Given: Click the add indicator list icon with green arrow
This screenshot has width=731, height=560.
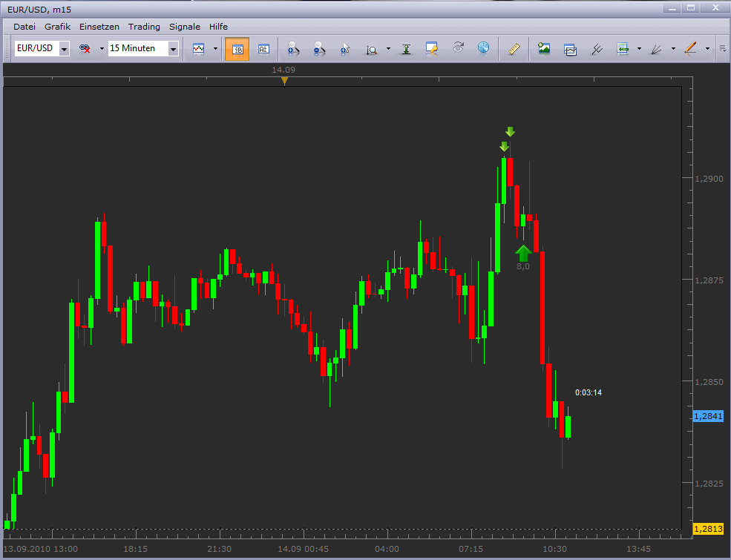Looking at the screenshot, I should click(623, 48).
